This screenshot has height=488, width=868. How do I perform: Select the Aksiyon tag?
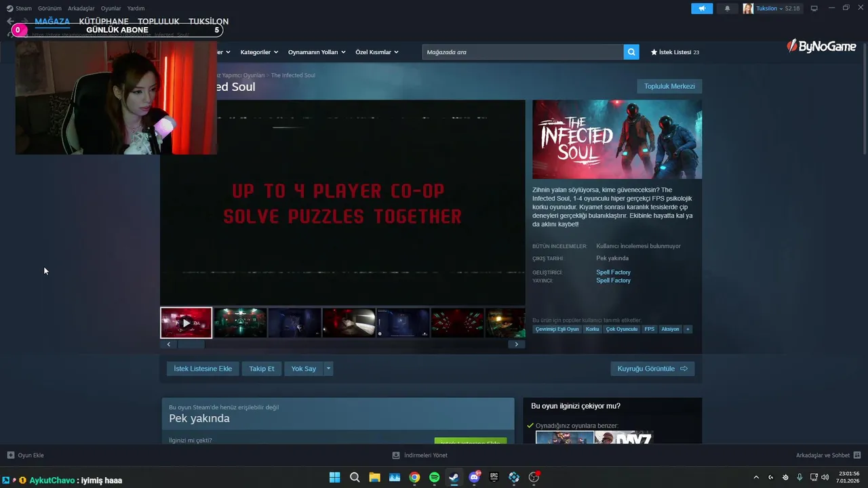(670, 329)
